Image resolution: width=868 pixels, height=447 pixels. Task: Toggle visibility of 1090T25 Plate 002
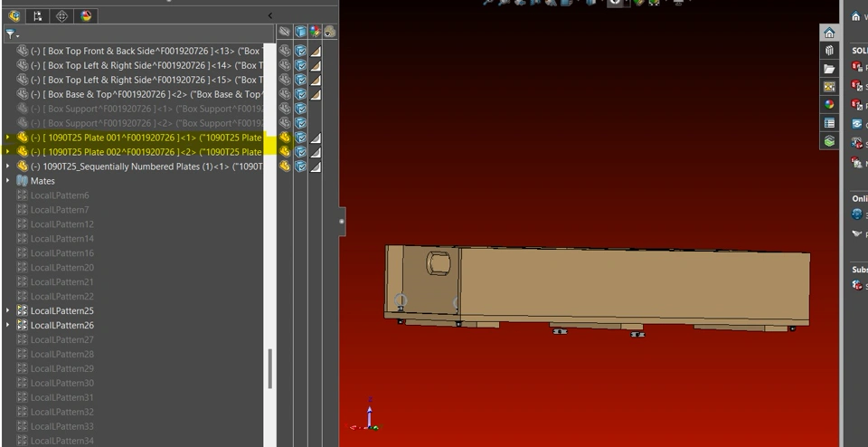(x=285, y=152)
